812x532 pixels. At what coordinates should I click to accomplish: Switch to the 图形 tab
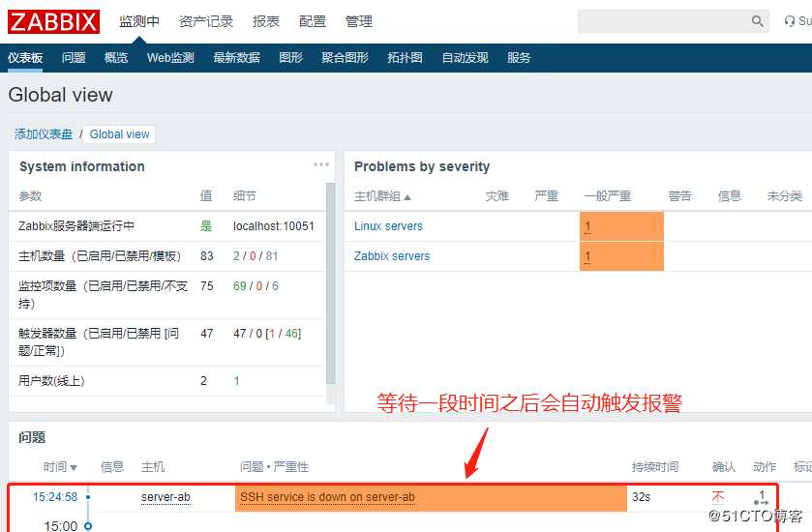(x=290, y=58)
